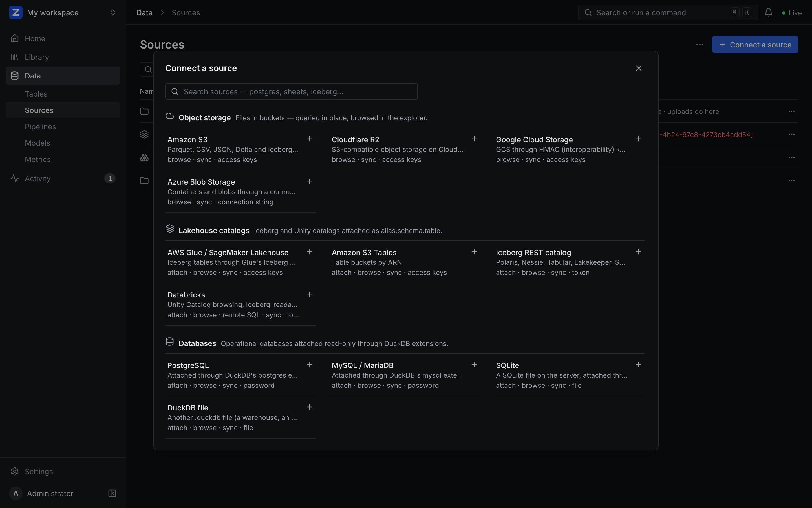Add DuckDB file using its plus icon
The width and height of the screenshot is (812, 508).
(x=309, y=407)
